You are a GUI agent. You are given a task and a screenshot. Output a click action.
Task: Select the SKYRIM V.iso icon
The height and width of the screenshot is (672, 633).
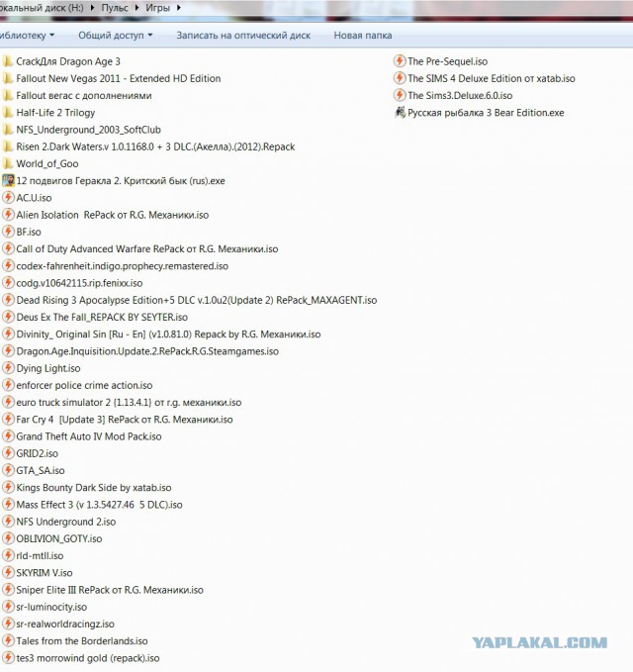[x=8, y=573]
